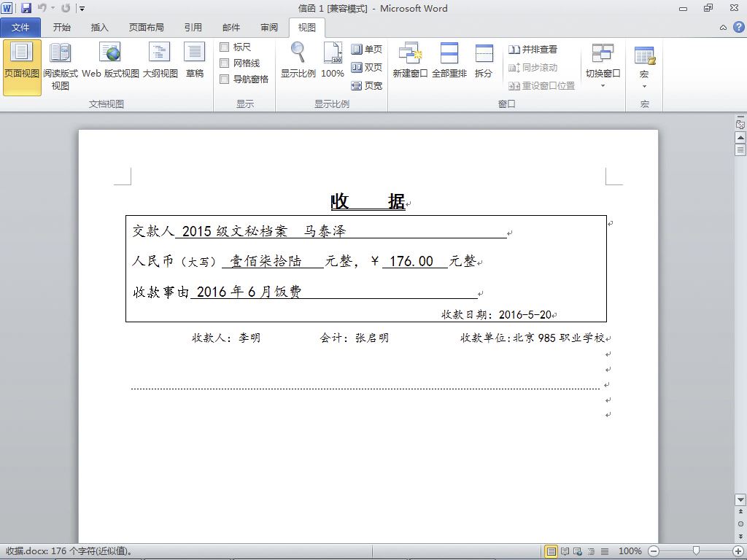747x560 pixels.
Task: Click the Word application icon in title bar
Action: click(x=7, y=8)
